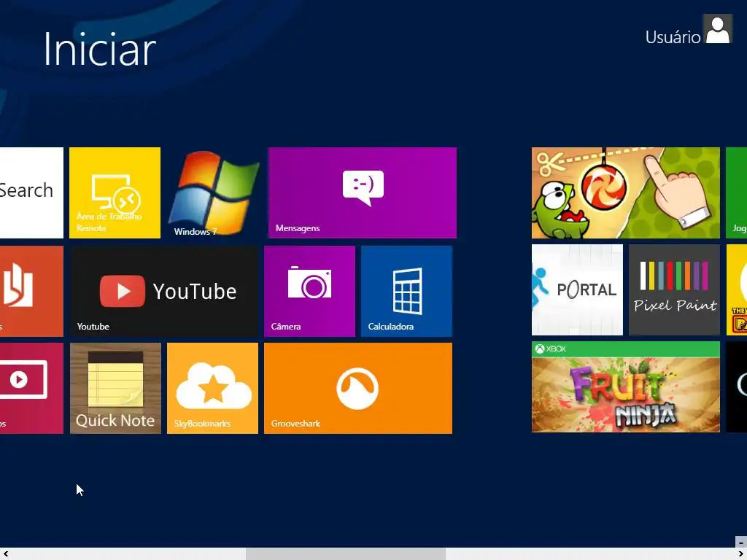Open the SkyBookmarks tile
The width and height of the screenshot is (747, 560).
point(212,388)
